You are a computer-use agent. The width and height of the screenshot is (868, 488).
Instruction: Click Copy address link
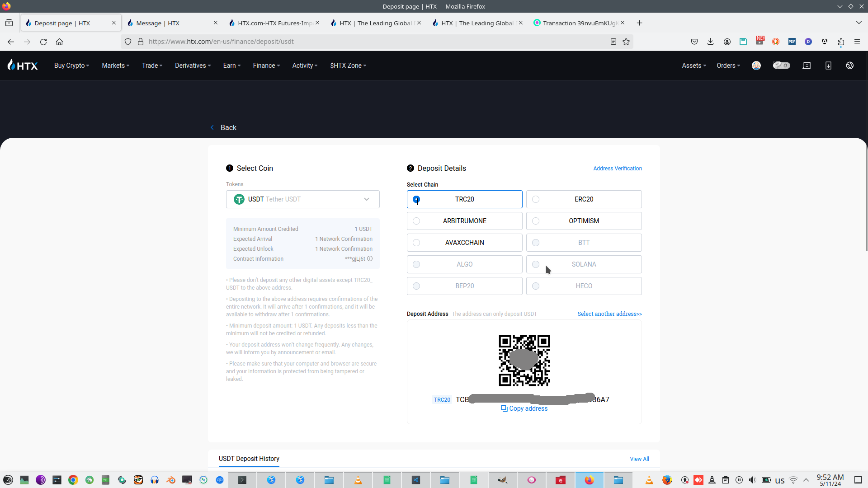click(524, 408)
